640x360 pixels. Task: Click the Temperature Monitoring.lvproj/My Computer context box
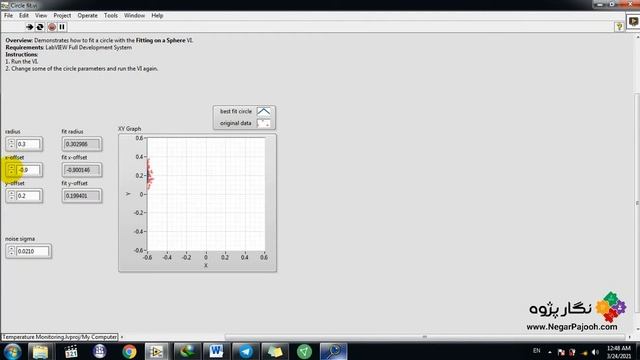[x=60, y=337]
